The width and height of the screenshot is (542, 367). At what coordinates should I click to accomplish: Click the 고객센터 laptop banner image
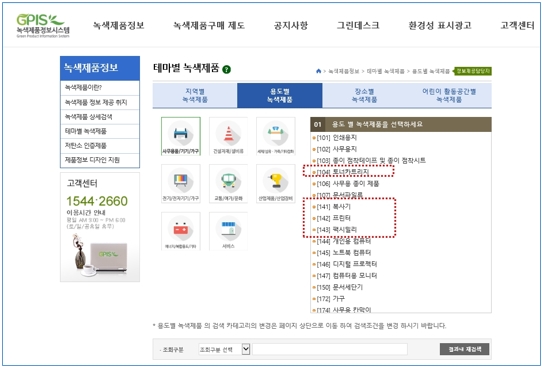point(100,256)
